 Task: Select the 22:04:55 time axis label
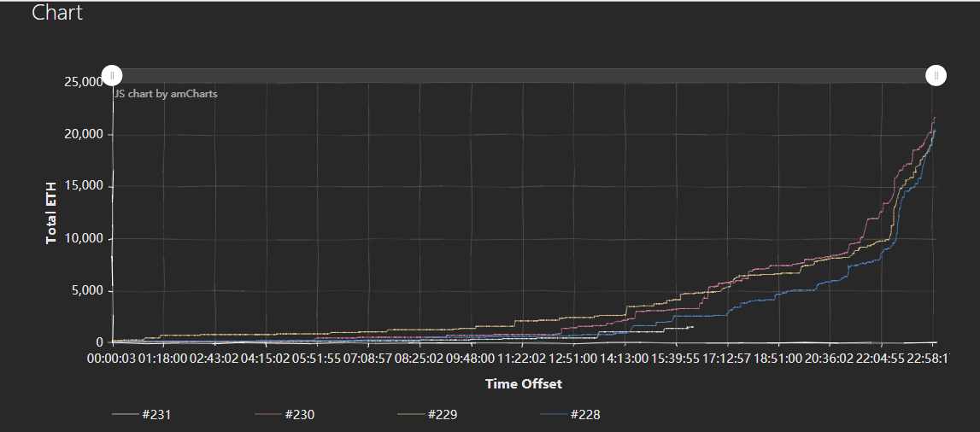882,359
